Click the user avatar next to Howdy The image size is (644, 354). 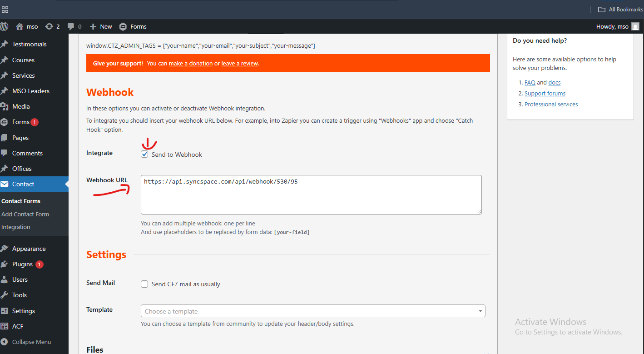point(635,27)
